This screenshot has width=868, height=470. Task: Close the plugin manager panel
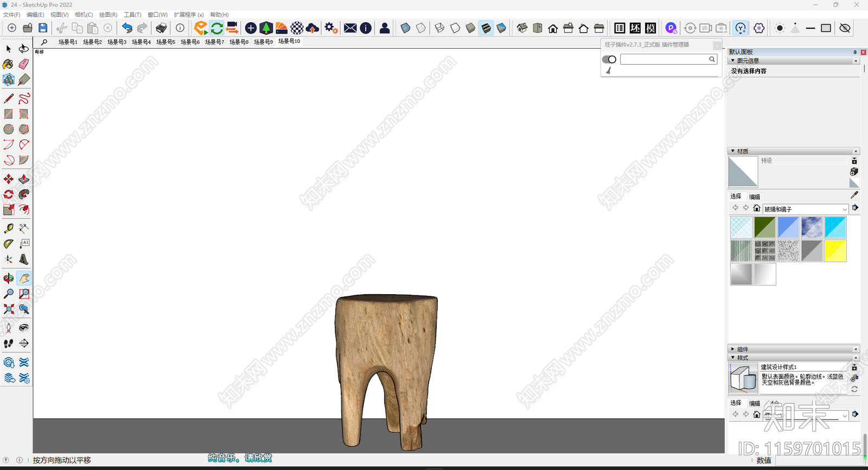pos(717,46)
